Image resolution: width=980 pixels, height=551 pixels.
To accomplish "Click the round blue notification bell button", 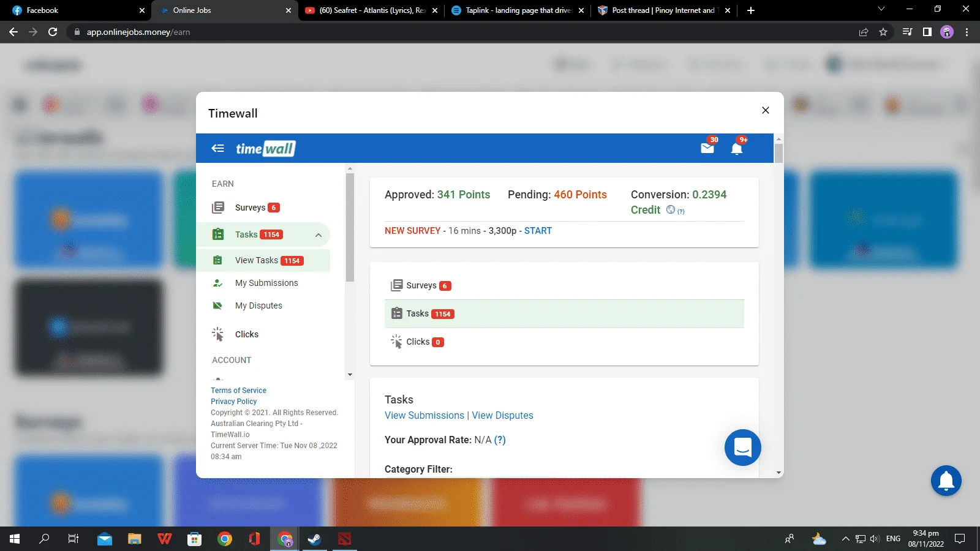I will [x=946, y=481].
